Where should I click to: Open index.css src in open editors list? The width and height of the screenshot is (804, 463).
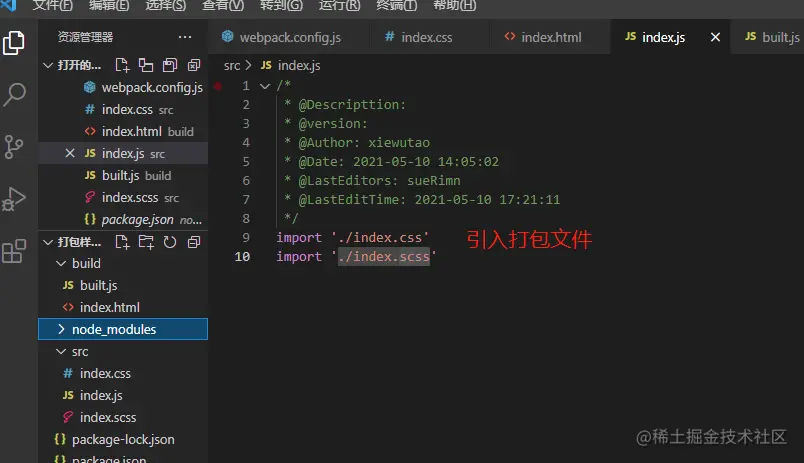[x=123, y=109]
